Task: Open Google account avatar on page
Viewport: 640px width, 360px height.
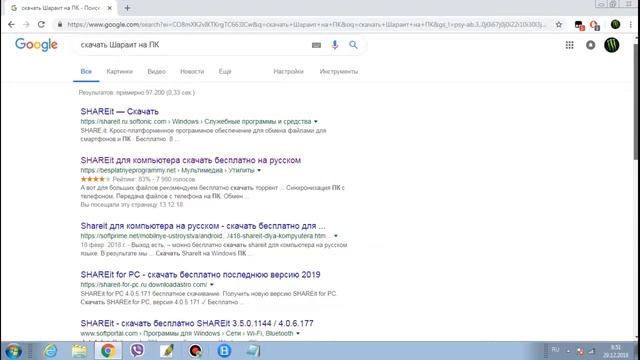Action: point(611,45)
